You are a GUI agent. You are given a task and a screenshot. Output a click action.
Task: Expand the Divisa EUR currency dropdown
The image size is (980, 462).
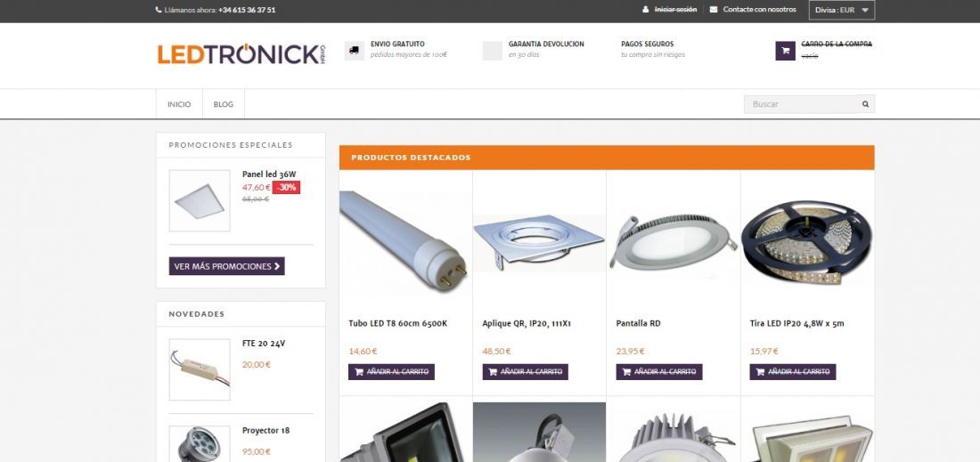tap(842, 10)
